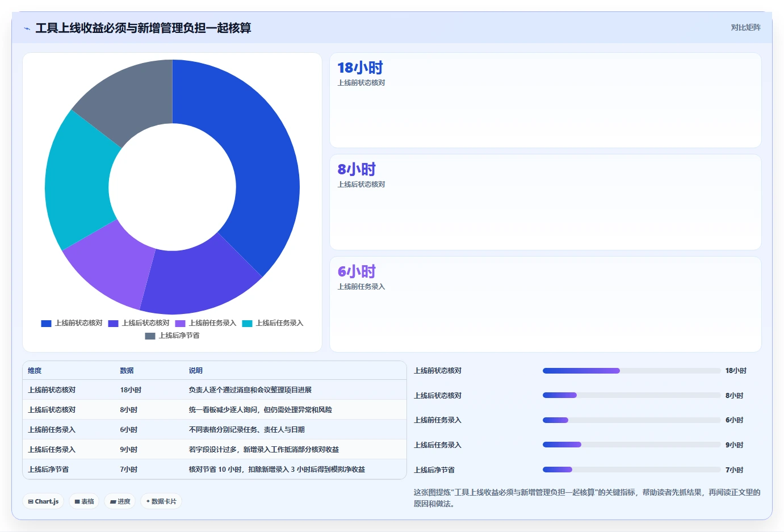This screenshot has width=784, height=532.
Task: Click the cyan donut segment
Action: click(77, 182)
